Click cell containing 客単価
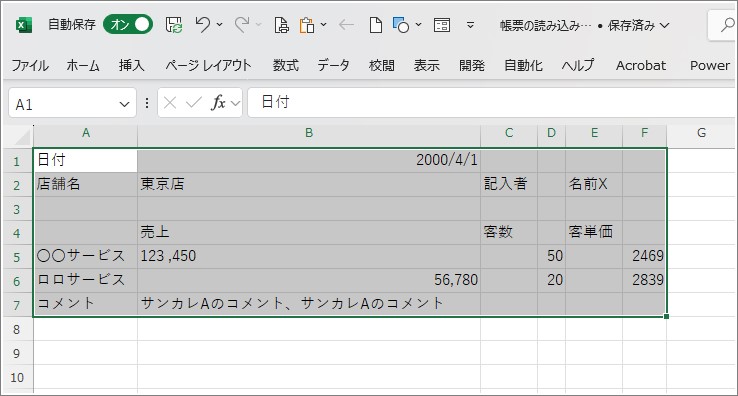Screen dimensions: 738x396 click(x=594, y=232)
